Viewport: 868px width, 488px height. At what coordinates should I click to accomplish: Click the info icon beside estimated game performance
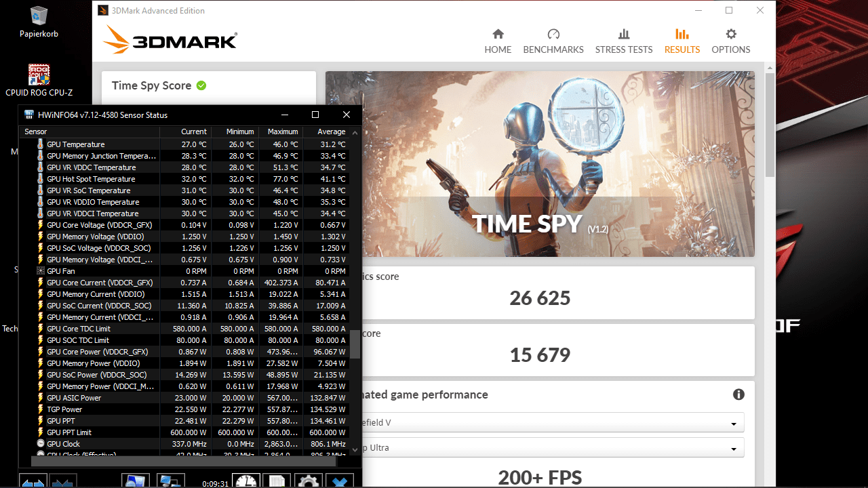tap(738, 394)
